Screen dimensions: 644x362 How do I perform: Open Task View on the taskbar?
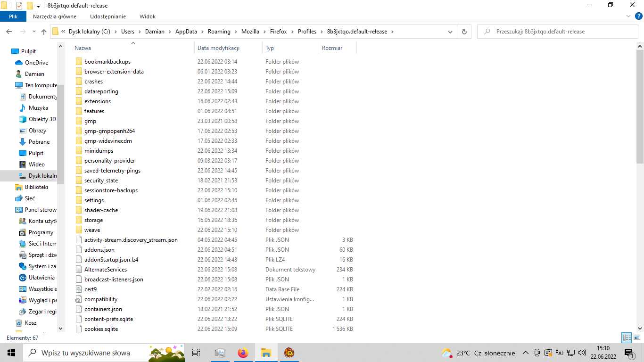196,353
